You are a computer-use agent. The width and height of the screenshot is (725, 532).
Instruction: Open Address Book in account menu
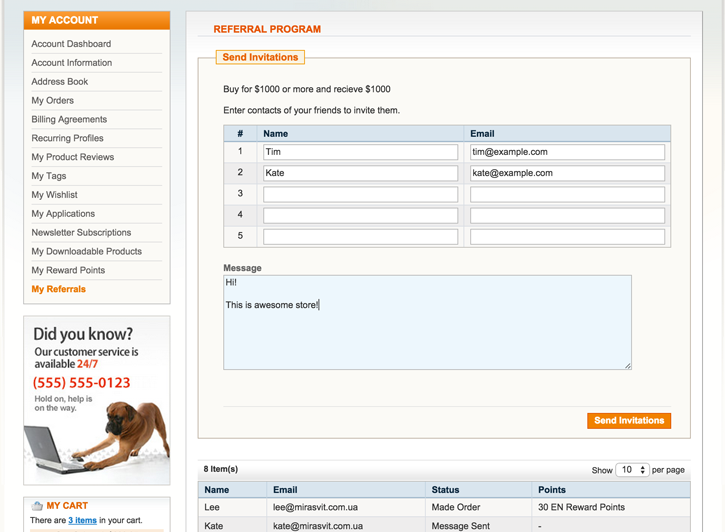[60, 82]
